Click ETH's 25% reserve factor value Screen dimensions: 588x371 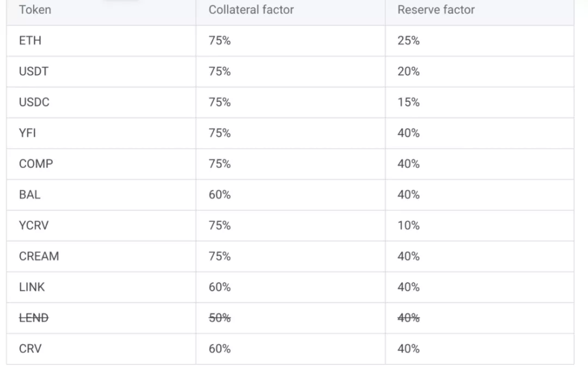click(408, 40)
